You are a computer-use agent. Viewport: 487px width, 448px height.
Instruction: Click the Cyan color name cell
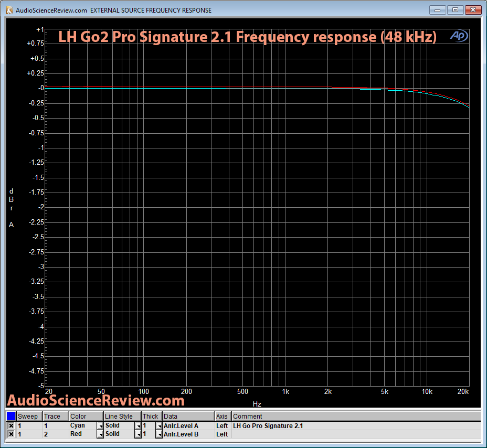click(83, 425)
